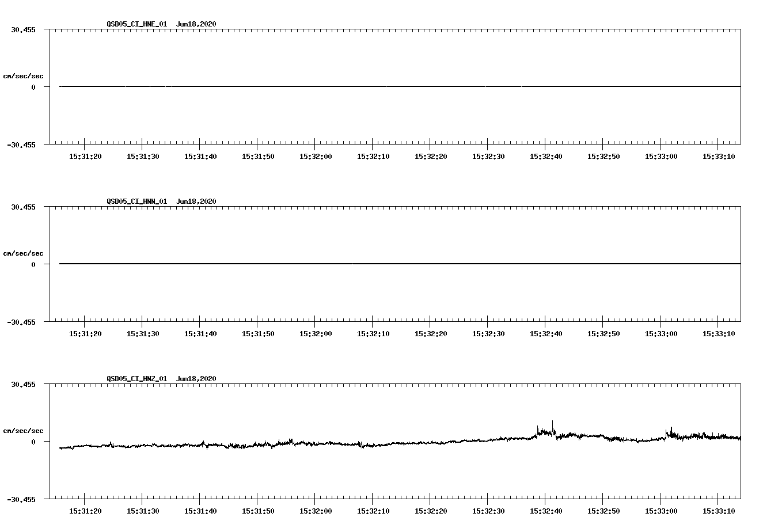Click the 0 zero-line label of HNN axis
The width and height of the screenshot is (782, 532).
point(33,264)
